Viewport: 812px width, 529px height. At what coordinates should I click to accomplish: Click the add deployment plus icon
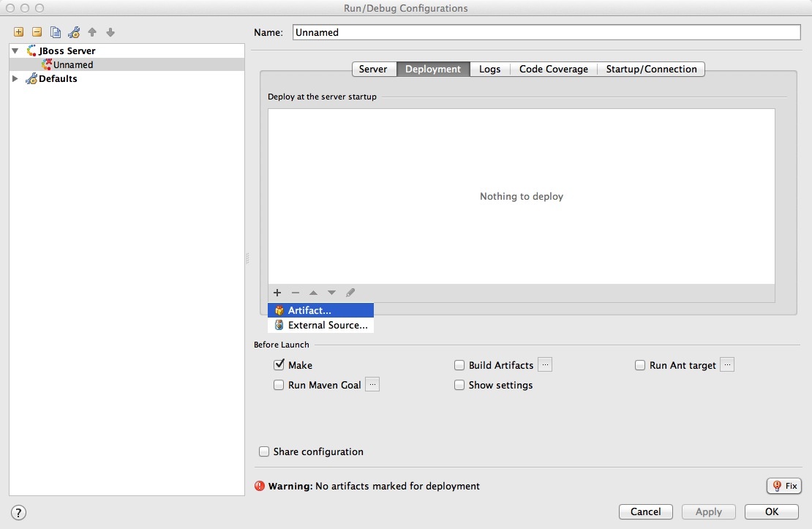[277, 293]
